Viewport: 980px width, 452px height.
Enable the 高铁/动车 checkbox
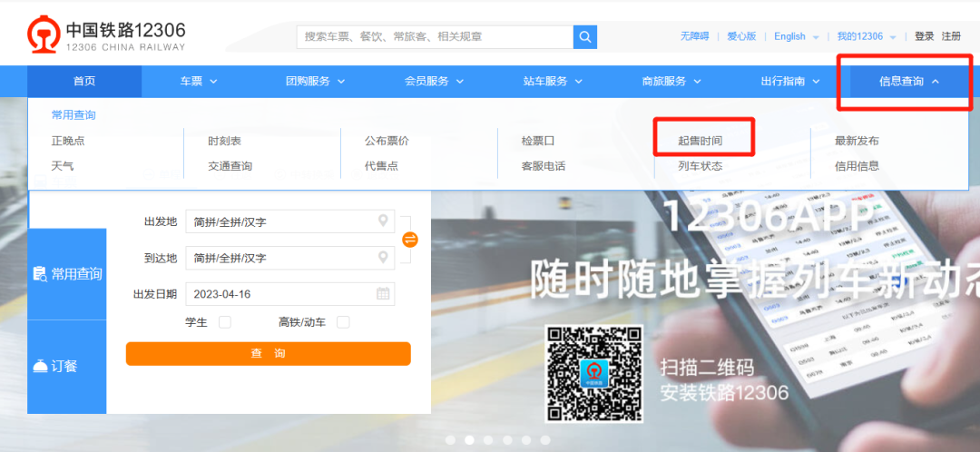point(343,322)
